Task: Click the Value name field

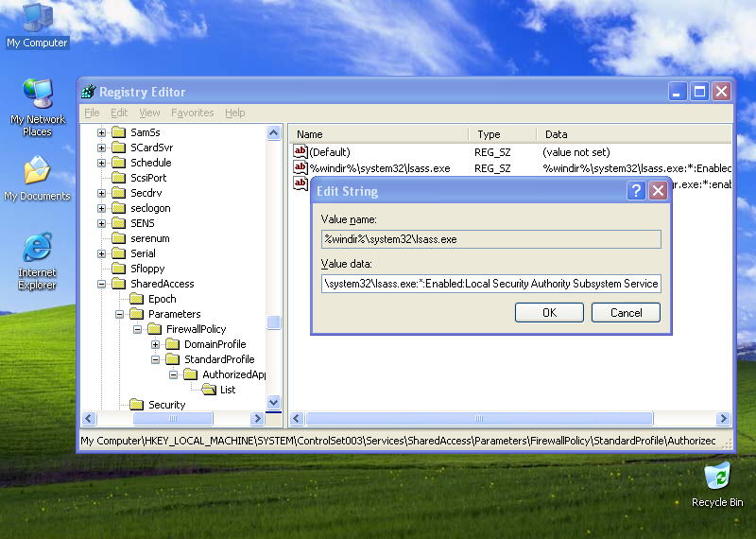Action: [x=490, y=239]
